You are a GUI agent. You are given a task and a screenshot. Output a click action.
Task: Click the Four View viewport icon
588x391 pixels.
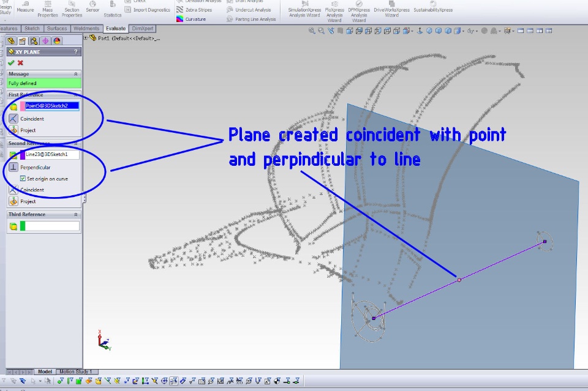(x=549, y=31)
